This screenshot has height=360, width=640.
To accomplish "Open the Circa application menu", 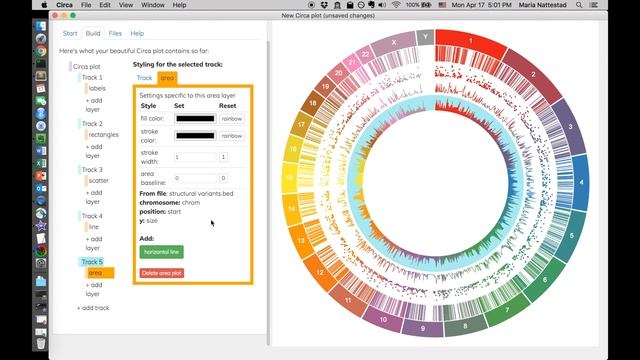I will pos(64,5).
